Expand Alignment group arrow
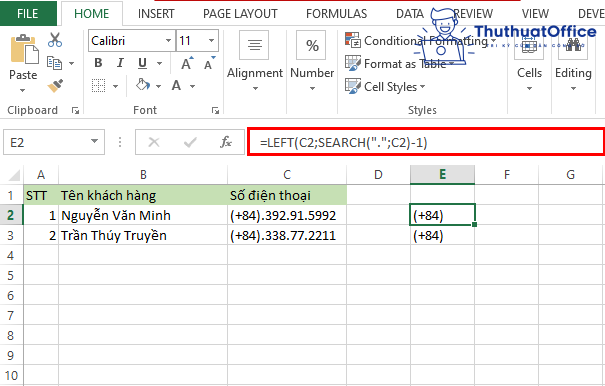The width and height of the screenshot is (605, 386). [x=255, y=89]
